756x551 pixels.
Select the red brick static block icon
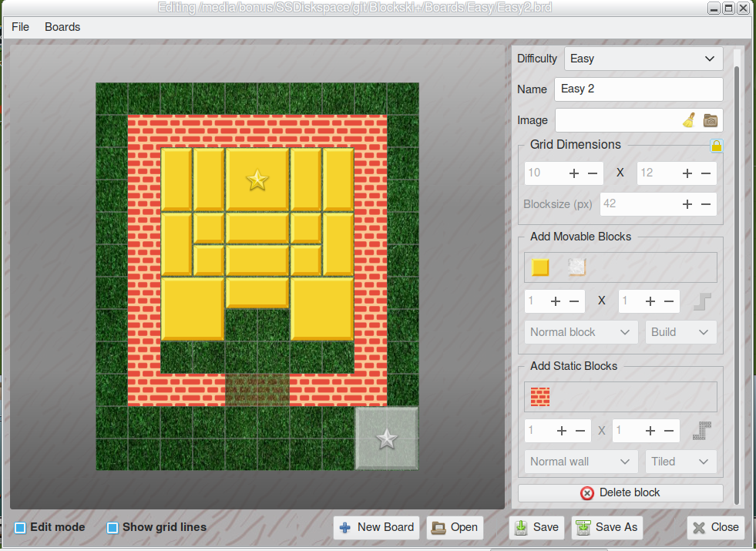[540, 397]
